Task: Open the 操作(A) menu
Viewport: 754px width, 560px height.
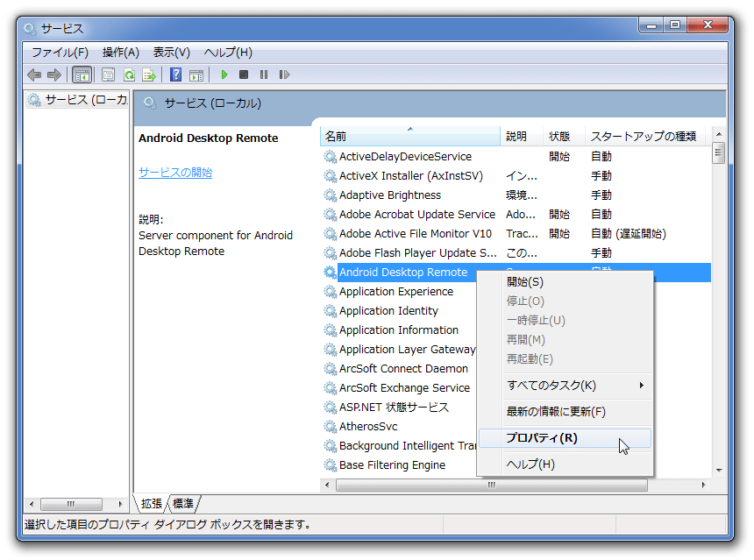Action: coord(121,52)
